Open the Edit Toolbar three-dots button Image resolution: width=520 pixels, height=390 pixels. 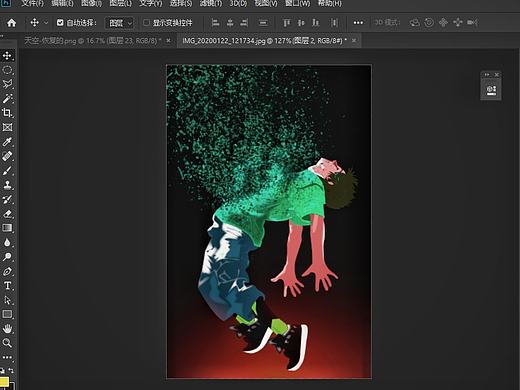tap(7, 357)
